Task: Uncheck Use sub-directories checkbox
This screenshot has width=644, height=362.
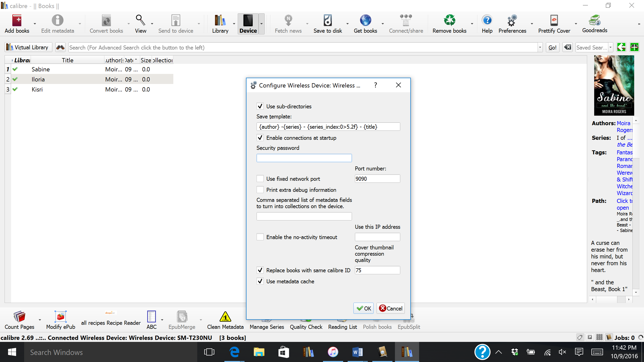Action: (x=260, y=106)
